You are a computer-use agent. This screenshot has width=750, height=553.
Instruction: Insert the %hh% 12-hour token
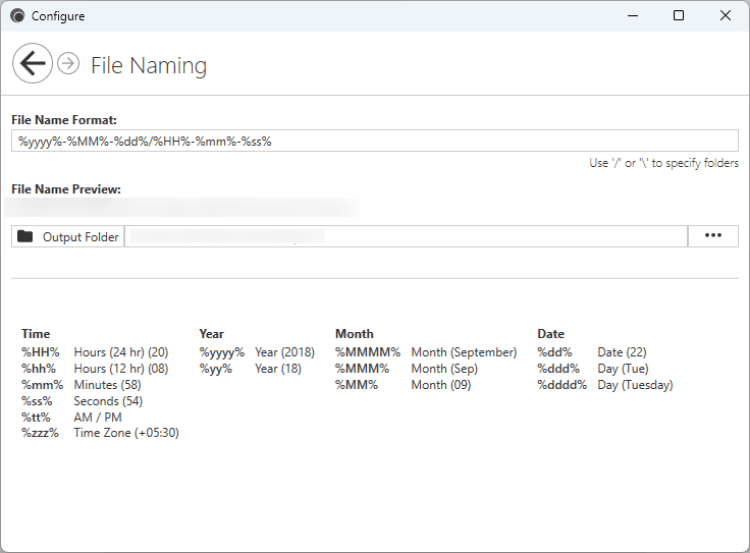[x=40, y=369]
